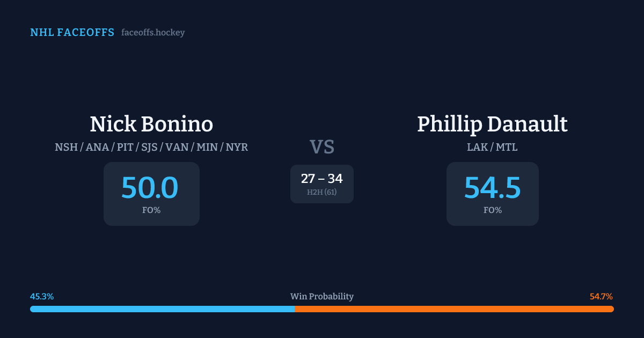Click the VS text between players
Viewport: 644px width, 338px height.
tap(321, 147)
